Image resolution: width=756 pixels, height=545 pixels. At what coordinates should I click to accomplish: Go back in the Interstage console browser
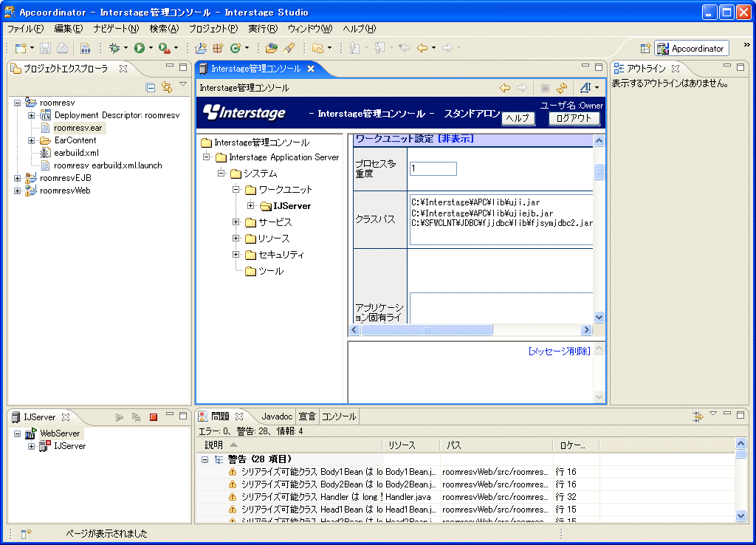505,88
